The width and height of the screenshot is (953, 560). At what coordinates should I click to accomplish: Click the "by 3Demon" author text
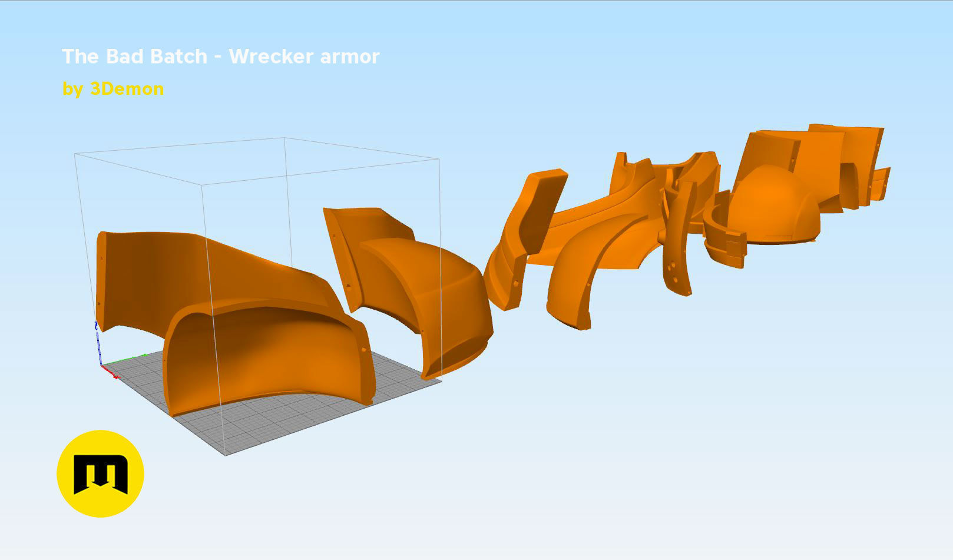pyautogui.click(x=113, y=89)
